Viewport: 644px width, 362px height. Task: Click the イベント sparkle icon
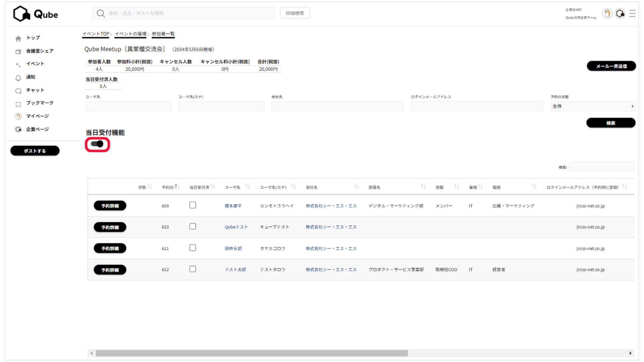coord(18,64)
